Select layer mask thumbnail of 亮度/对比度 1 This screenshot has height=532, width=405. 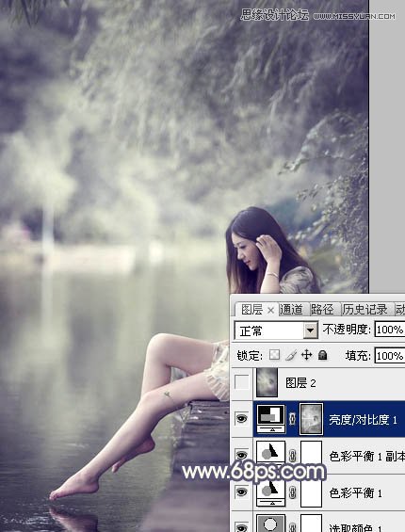click(x=311, y=419)
